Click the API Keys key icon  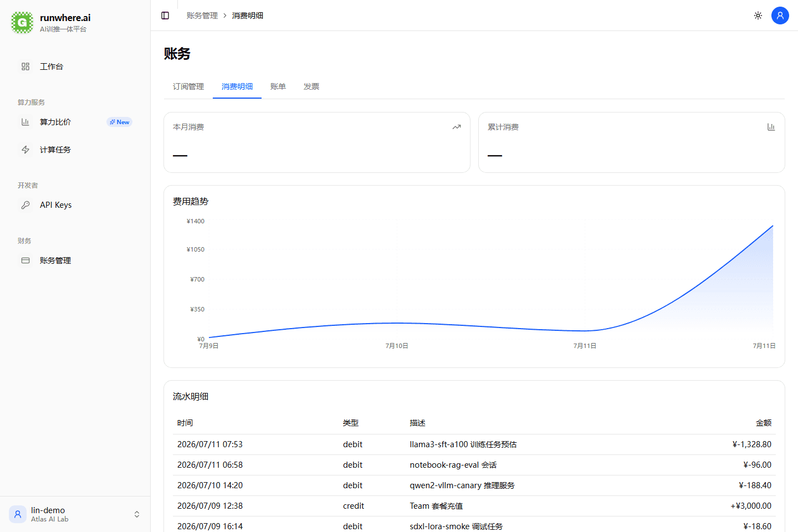click(25, 205)
